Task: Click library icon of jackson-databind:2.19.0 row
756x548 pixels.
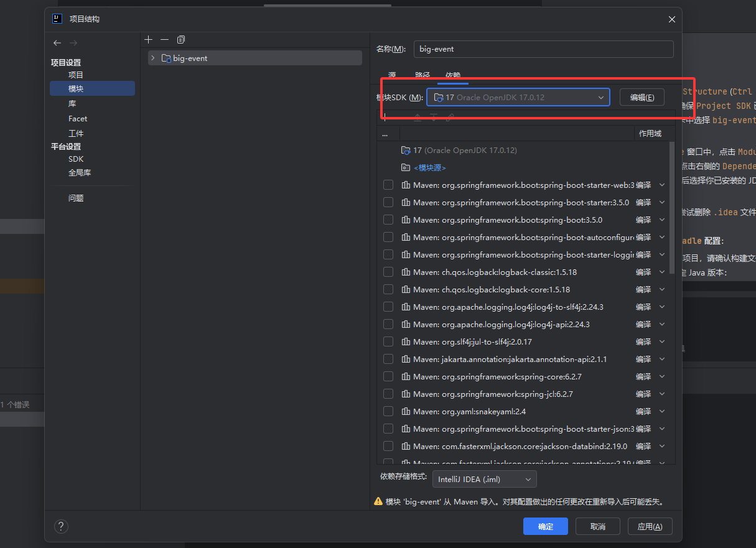Action: coord(406,446)
